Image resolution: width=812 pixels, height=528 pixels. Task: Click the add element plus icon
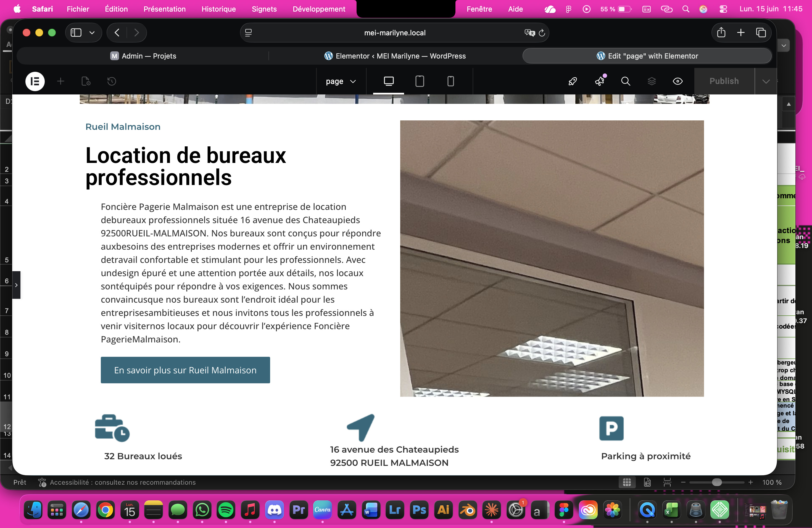coord(61,81)
